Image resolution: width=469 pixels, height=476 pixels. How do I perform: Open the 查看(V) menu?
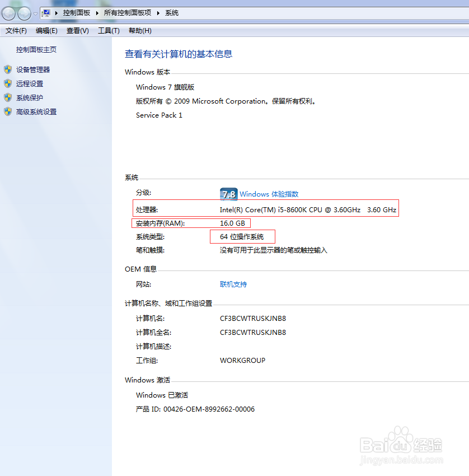[x=78, y=31]
